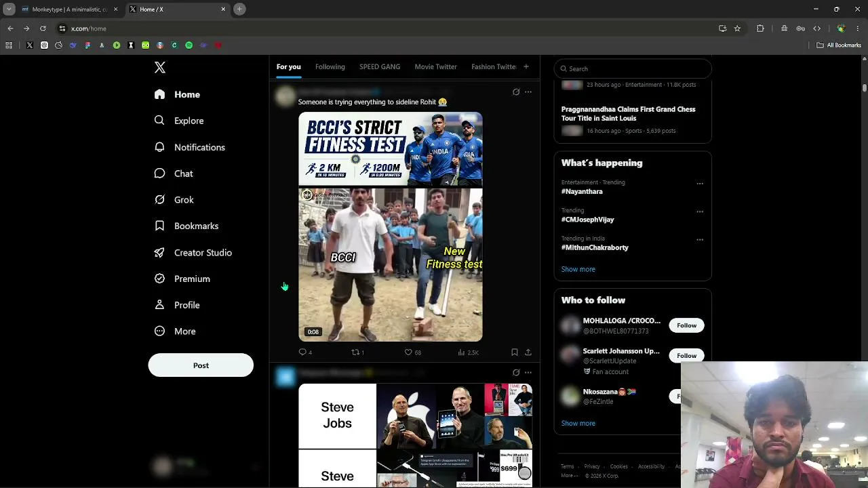Open the #MithunChakraborty trending topic

click(x=595, y=247)
